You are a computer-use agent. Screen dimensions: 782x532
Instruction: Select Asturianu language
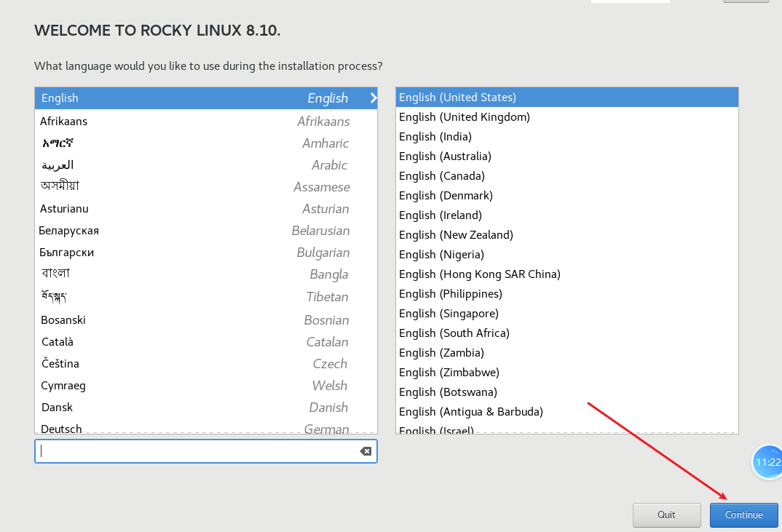pos(206,209)
